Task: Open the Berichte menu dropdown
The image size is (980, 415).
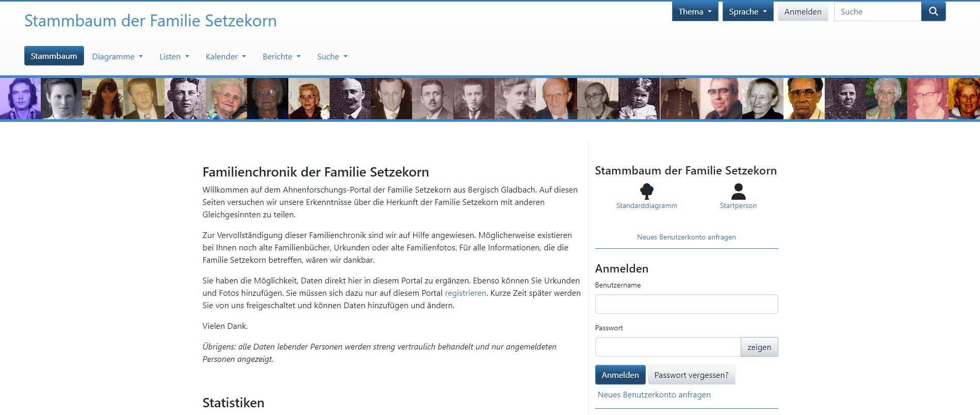Action: coord(281,56)
